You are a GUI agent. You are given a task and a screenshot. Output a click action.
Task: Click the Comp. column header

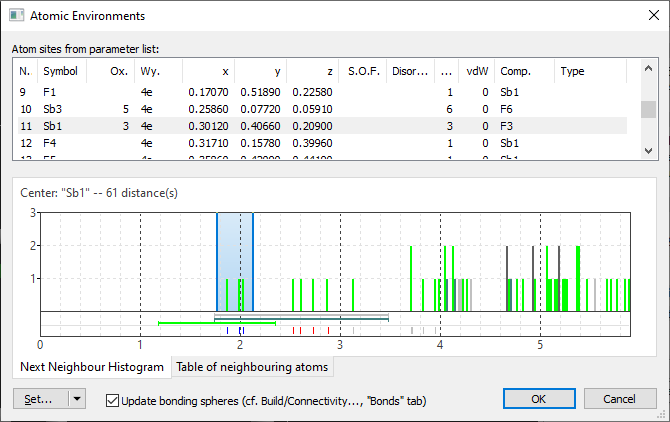[522, 72]
